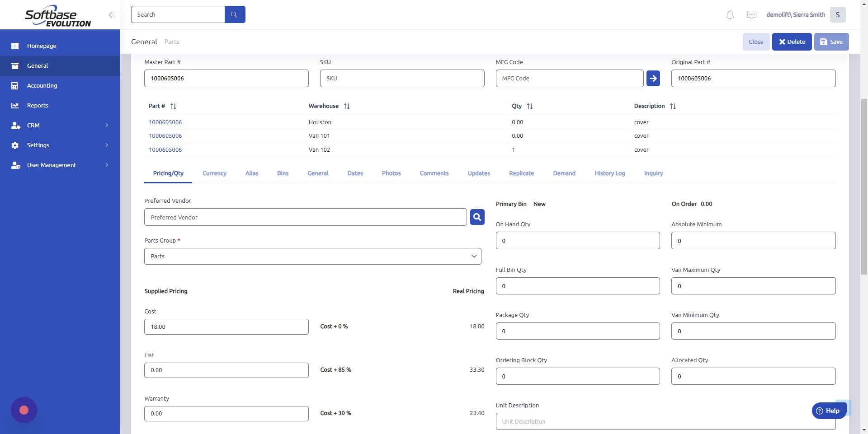Click the Full Bin Qty field

(578, 286)
